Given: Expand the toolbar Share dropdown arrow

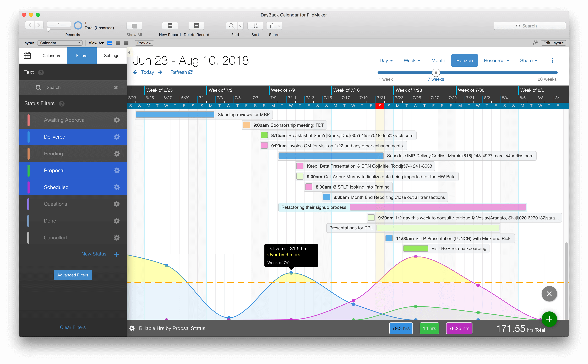Looking at the screenshot, I should (279, 26).
